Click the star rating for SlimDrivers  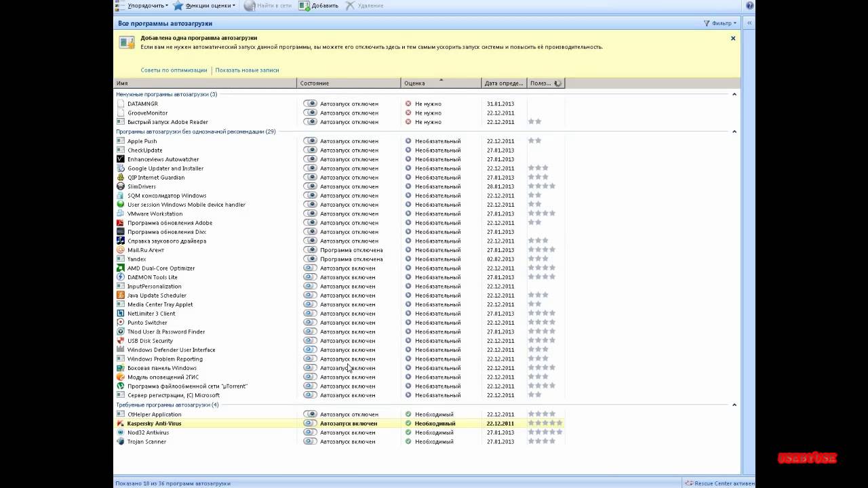(542, 186)
